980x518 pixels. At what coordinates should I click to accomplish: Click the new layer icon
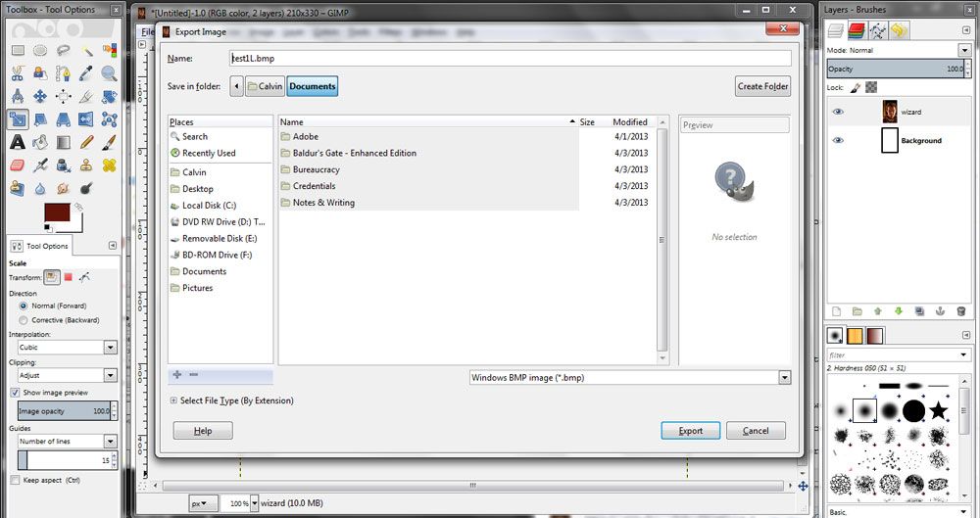click(837, 311)
